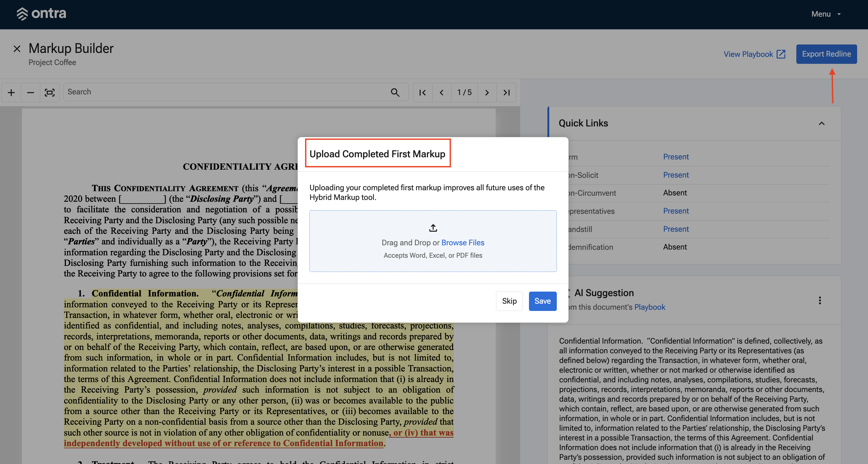Click the upload arrow icon in drop zone

433,228
